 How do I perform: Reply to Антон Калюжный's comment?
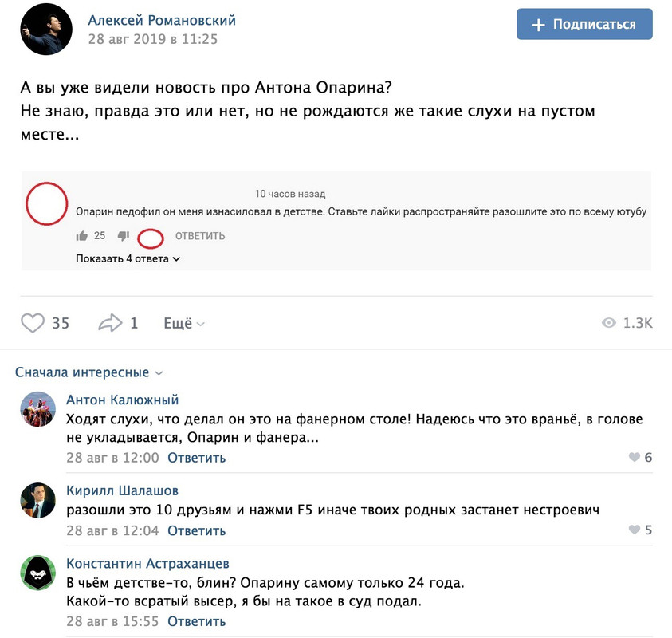pos(196,458)
